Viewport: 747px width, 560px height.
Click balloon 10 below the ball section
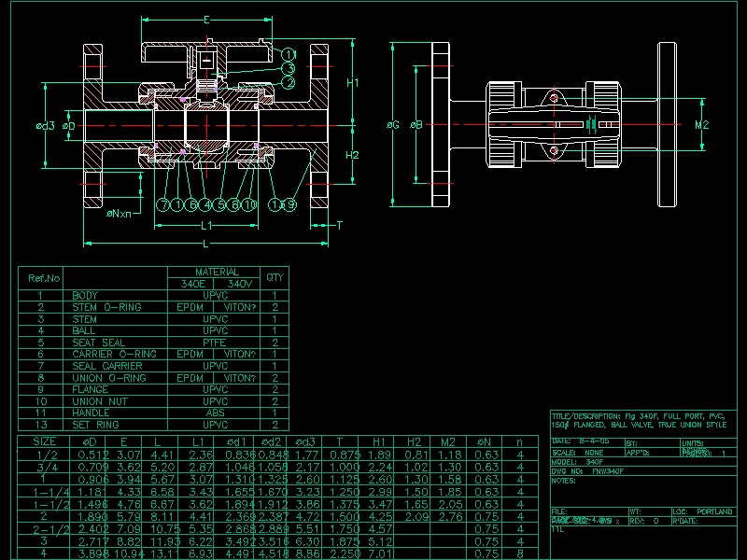coord(248,203)
